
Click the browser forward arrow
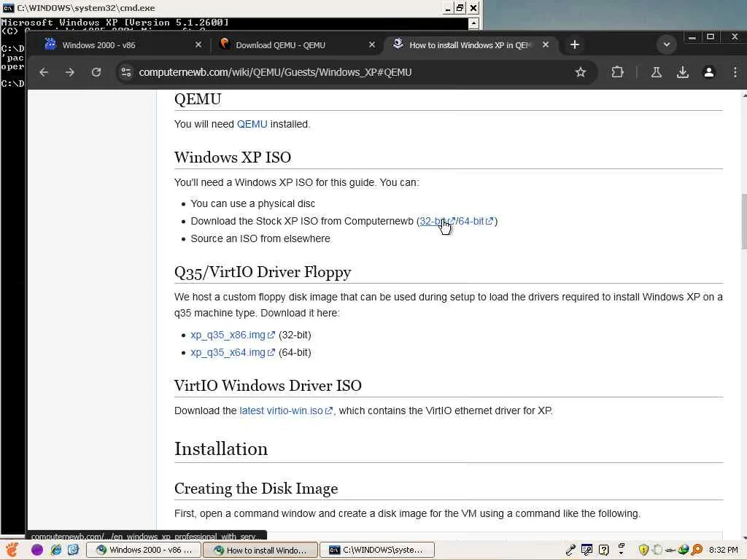coord(70,72)
